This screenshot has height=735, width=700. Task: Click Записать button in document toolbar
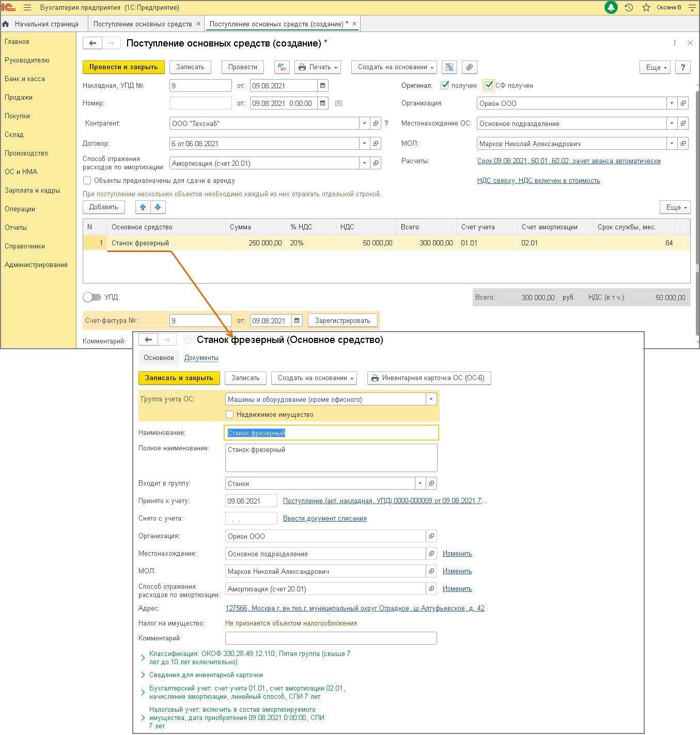(x=190, y=67)
